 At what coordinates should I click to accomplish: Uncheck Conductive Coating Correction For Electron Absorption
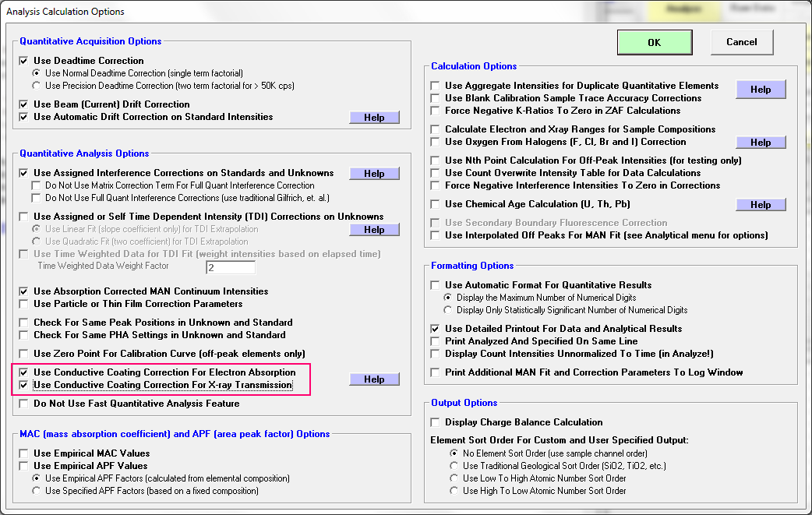[x=23, y=372]
